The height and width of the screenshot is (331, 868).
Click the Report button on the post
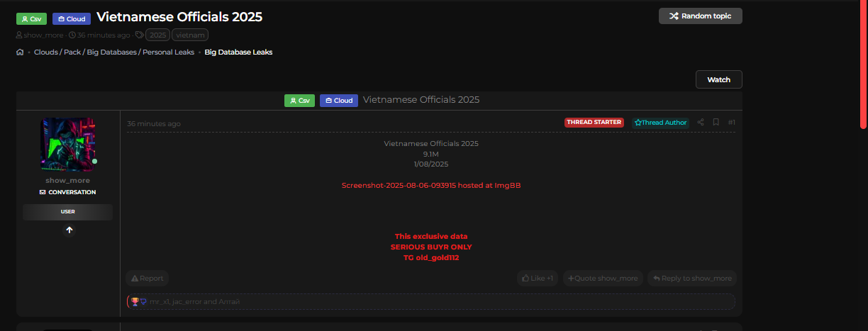148,279
